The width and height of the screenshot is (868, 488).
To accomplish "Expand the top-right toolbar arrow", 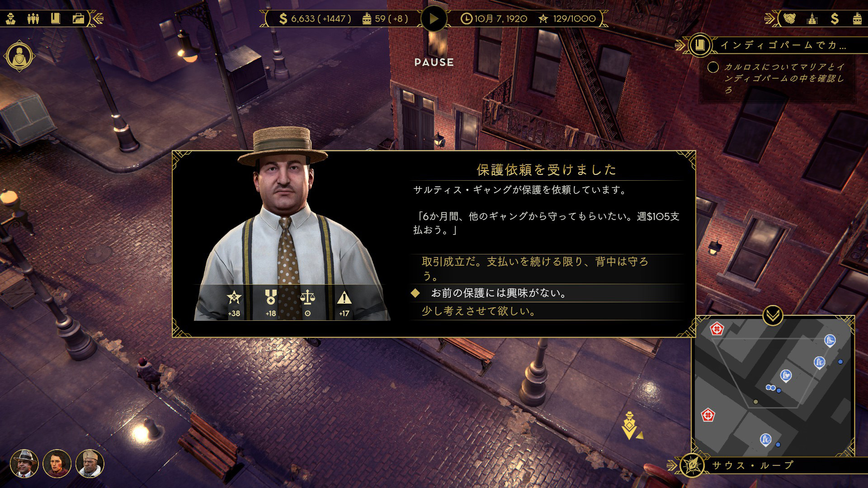I will coord(770,19).
